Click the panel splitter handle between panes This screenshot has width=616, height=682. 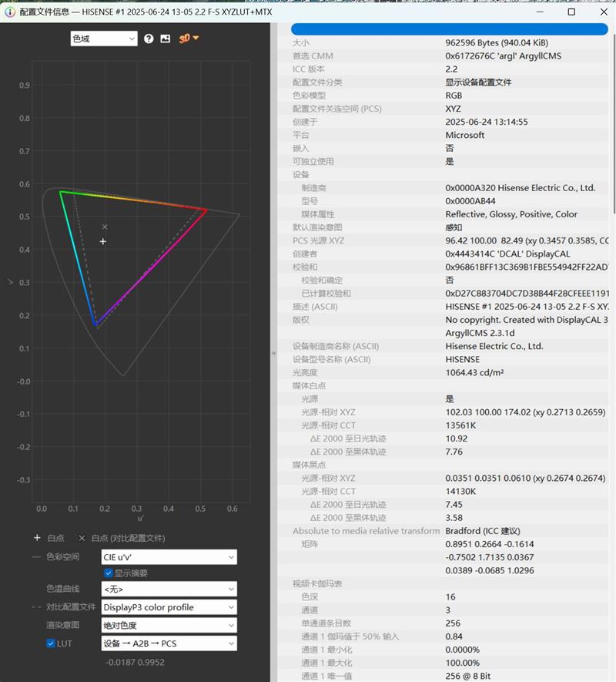273,353
